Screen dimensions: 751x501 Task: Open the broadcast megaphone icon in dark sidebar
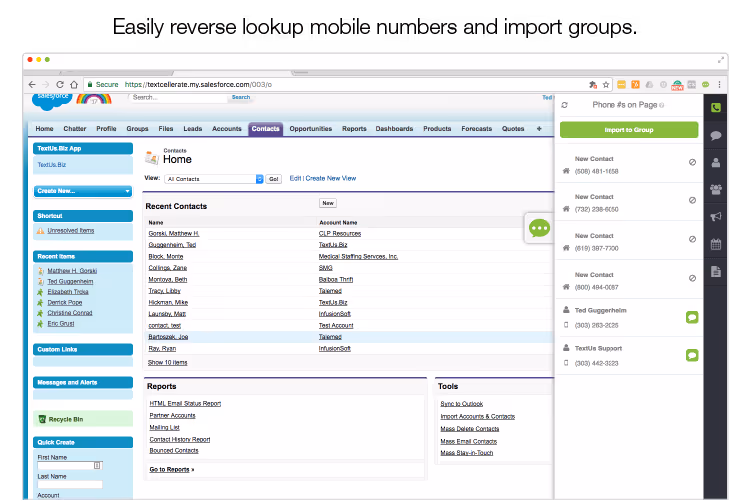[716, 217]
